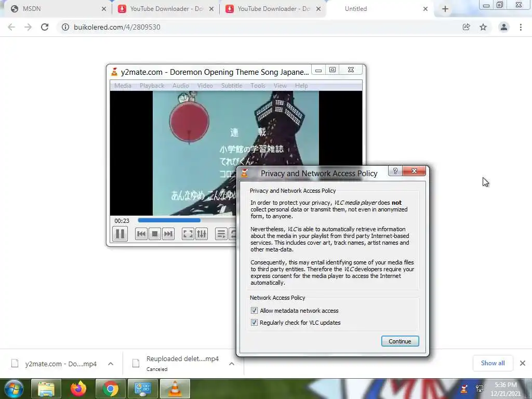
Task: Click network icon in system tray
Action: tap(480, 389)
